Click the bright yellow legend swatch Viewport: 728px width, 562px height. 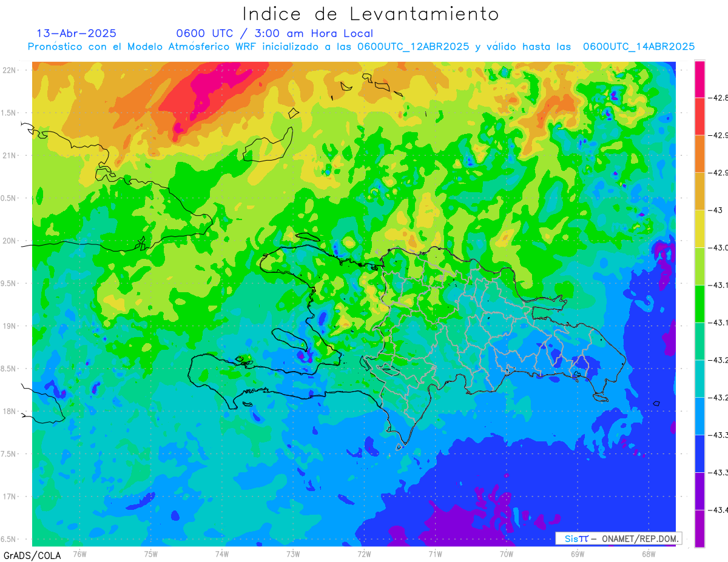coord(699,229)
